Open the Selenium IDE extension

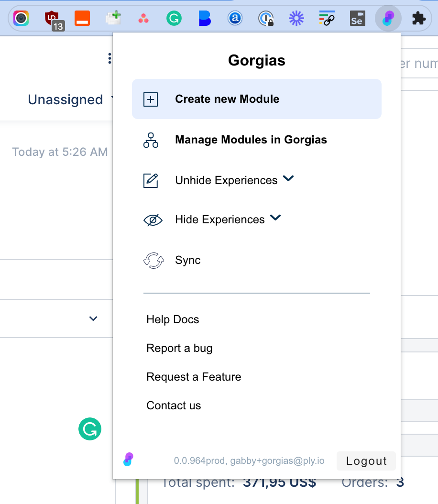(358, 18)
